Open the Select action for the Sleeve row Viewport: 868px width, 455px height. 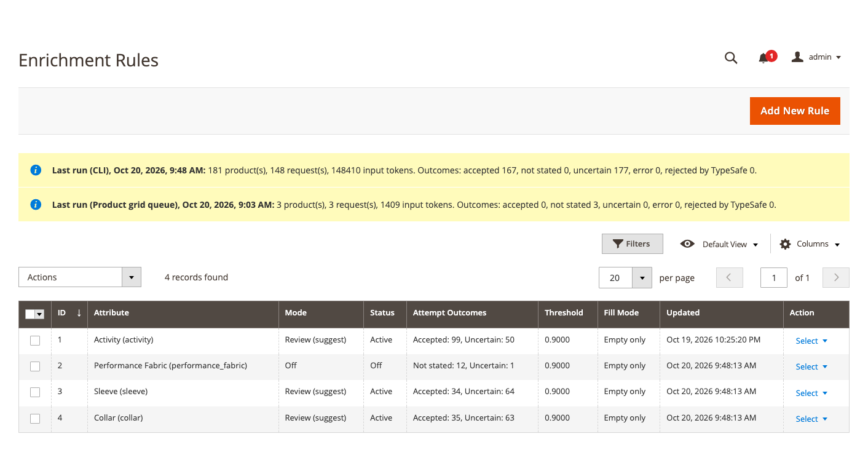811,393
